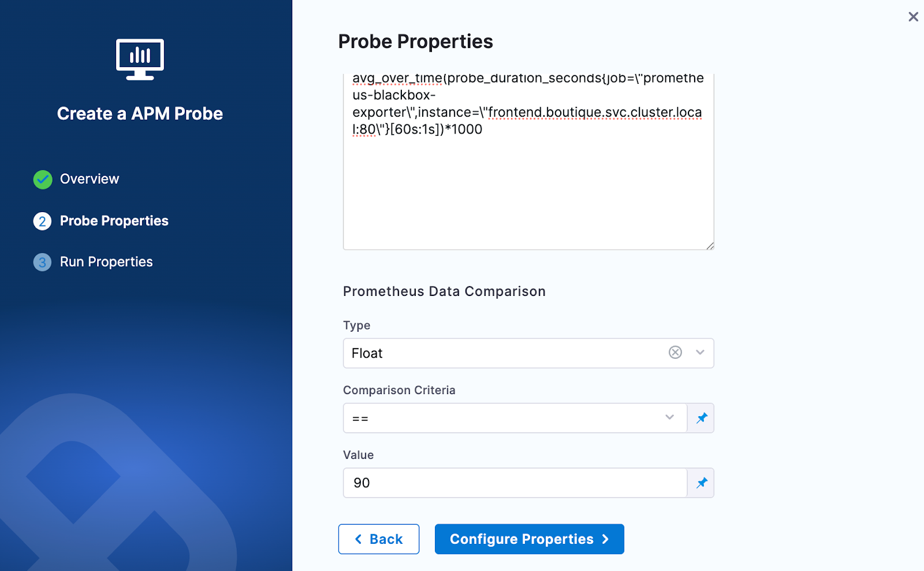924x571 pixels.
Task: Click the APM Probe monitor icon
Action: point(140,60)
